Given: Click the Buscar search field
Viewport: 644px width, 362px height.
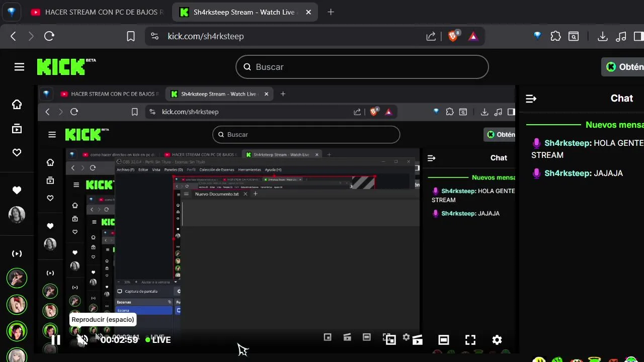Looking at the screenshot, I should click(x=362, y=67).
